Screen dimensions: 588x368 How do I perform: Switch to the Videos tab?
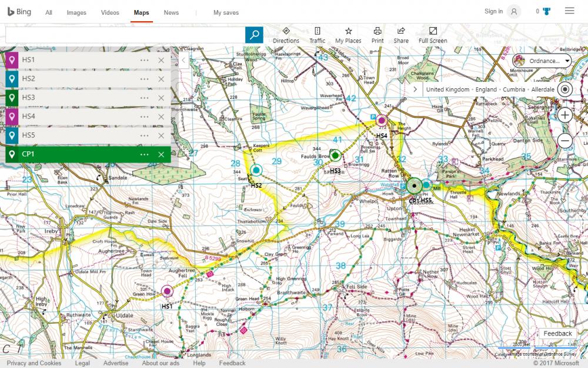pyautogui.click(x=110, y=12)
